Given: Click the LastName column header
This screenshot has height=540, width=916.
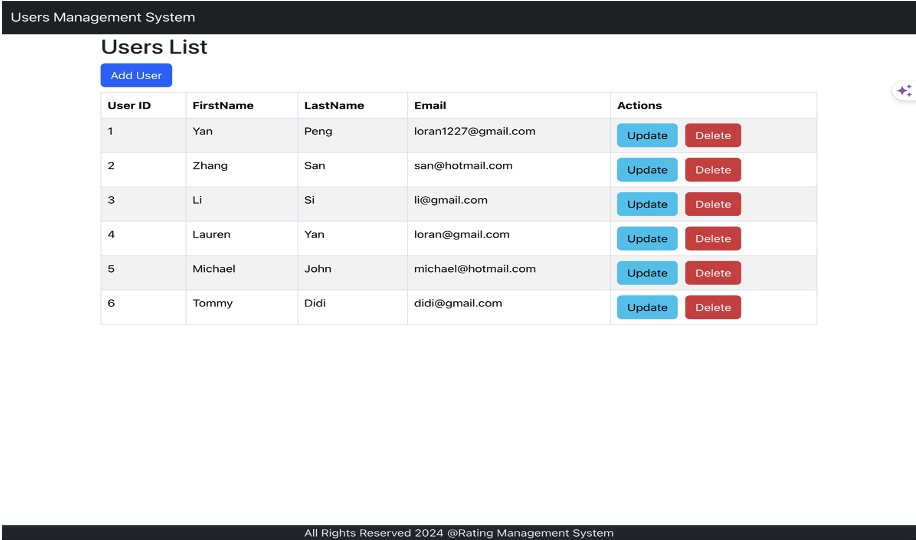Looking at the screenshot, I should click(x=334, y=105).
